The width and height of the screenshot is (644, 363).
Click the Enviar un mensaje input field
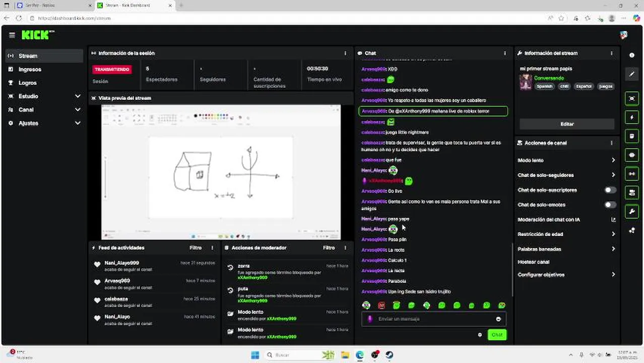433,319
